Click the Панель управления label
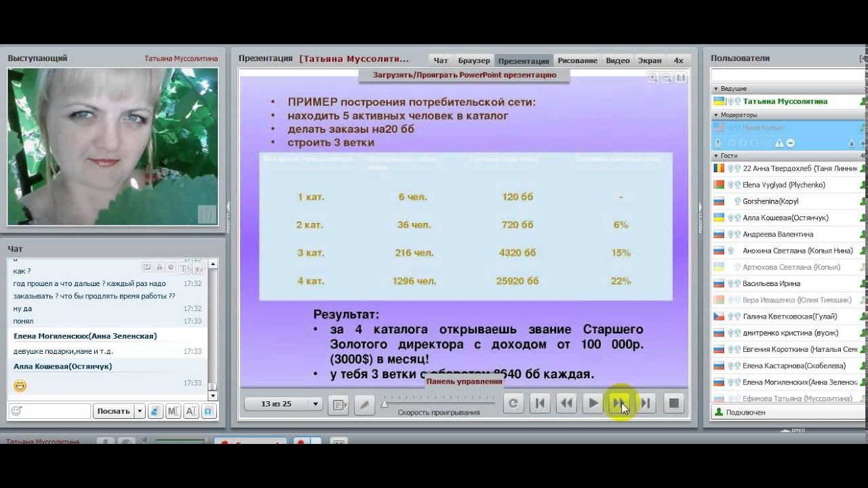This screenshot has width=868, height=488. pyautogui.click(x=465, y=382)
